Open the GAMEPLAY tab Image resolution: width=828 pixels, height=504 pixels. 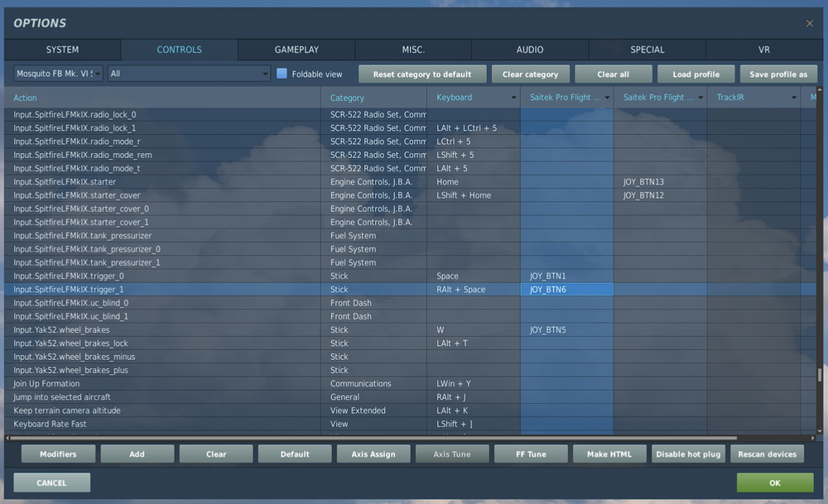click(x=295, y=50)
